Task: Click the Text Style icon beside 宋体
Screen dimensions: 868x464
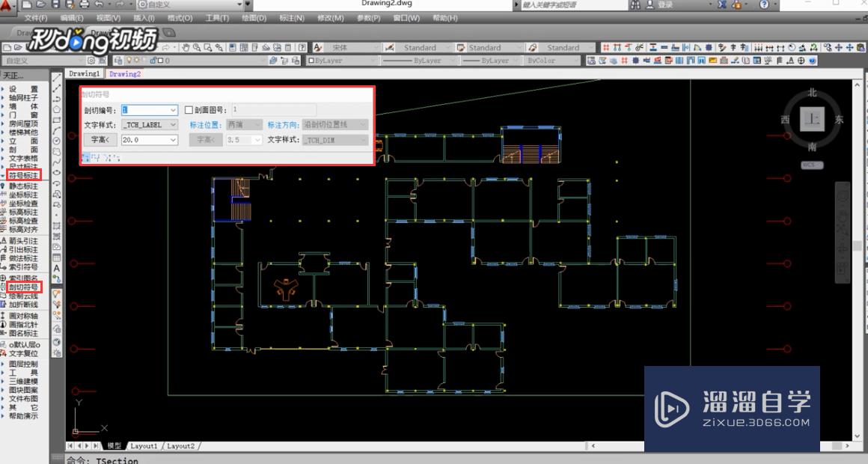Action: [x=318, y=48]
